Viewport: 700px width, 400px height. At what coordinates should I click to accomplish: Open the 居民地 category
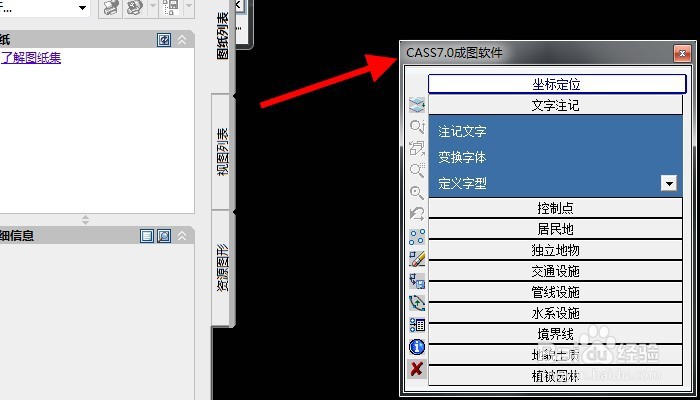point(555,229)
